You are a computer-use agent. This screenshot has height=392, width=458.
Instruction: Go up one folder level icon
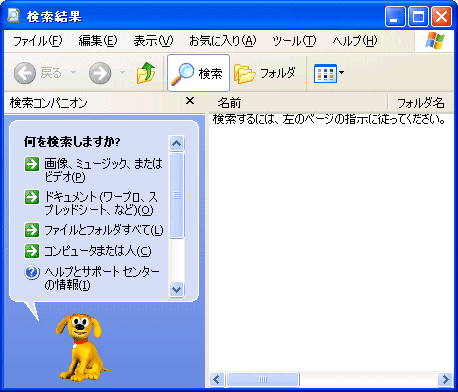[146, 73]
